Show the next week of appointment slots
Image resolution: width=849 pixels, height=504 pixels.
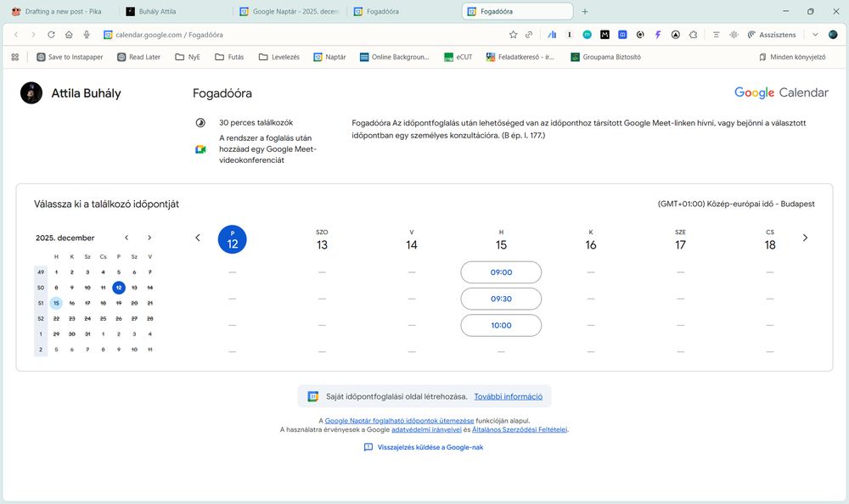(805, 238)
